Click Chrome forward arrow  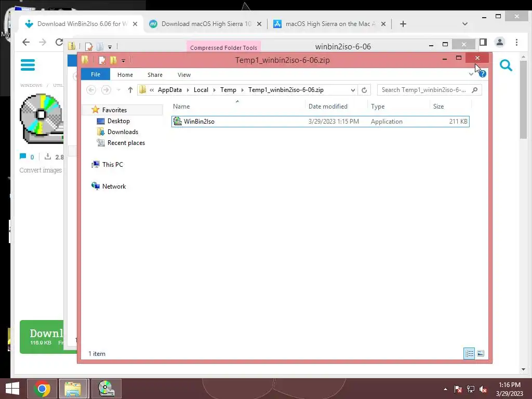pos(43,42)
